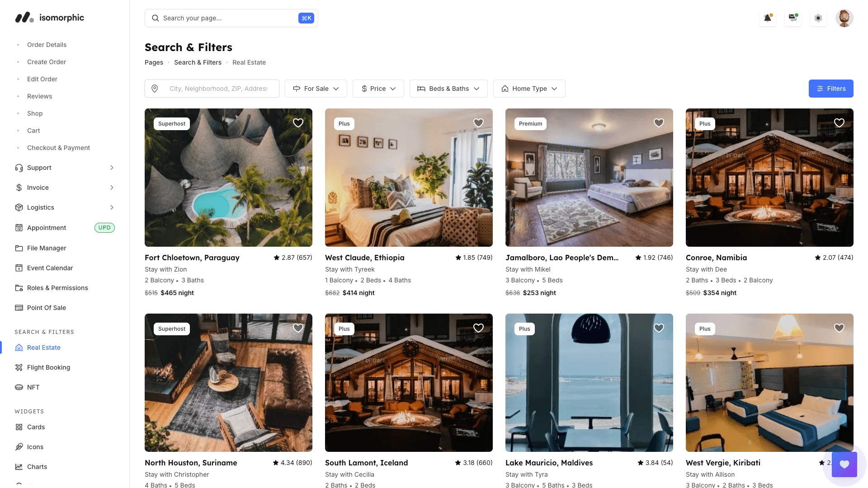Screen dimensions: 868x488
Task: Click the Support headset icon
Action: point(19,168)
